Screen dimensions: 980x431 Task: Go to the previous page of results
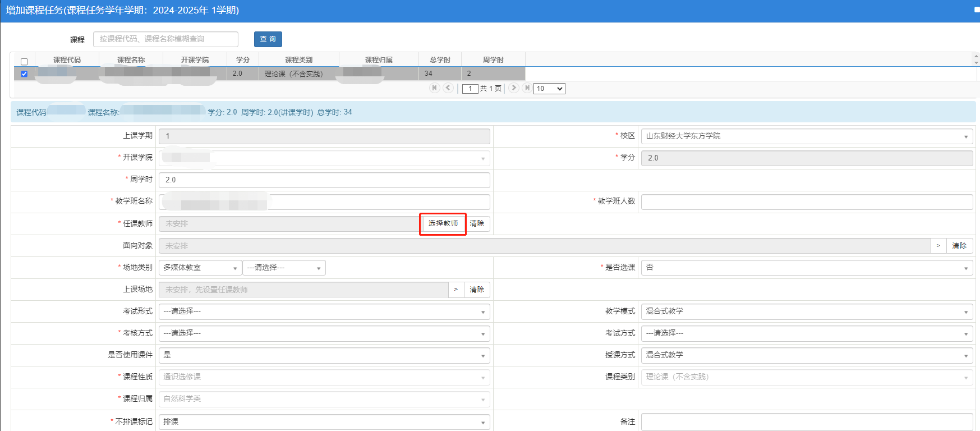click(x=448, y=88)
